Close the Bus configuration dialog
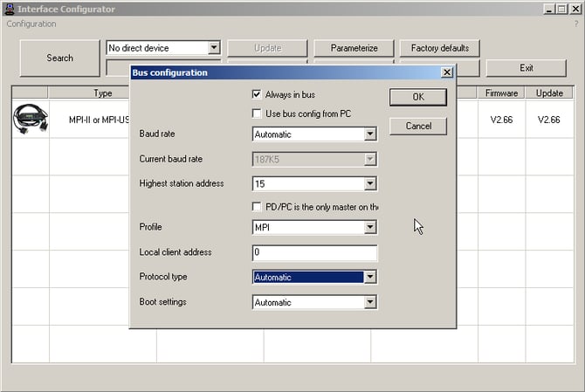585x392 pixels. 447,72
